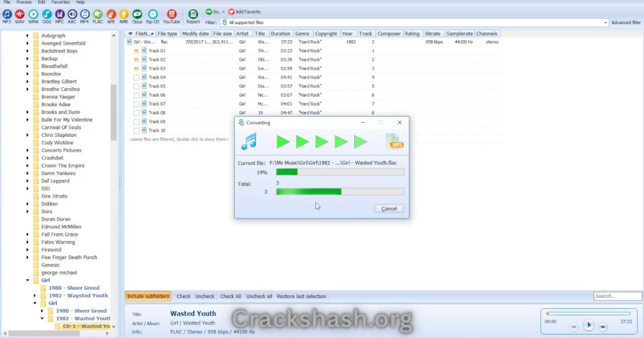The height and width of the screenshot is (338, 644).
Task: Choose the WMA format icon
Action: click(x=33, y=14)
